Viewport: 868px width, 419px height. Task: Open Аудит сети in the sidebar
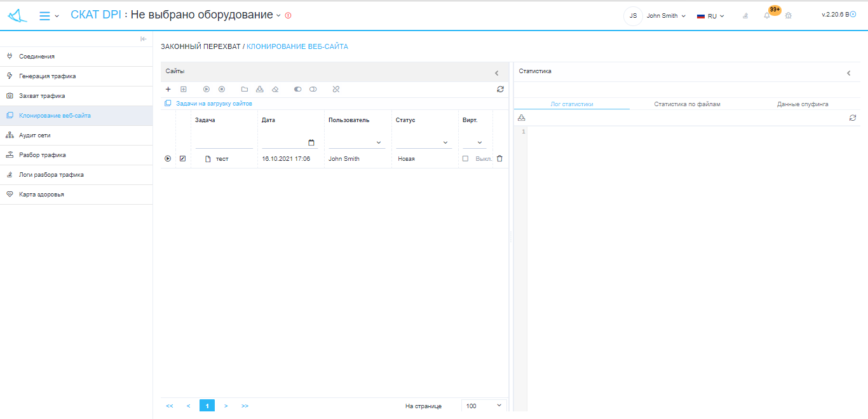[34, 135]
